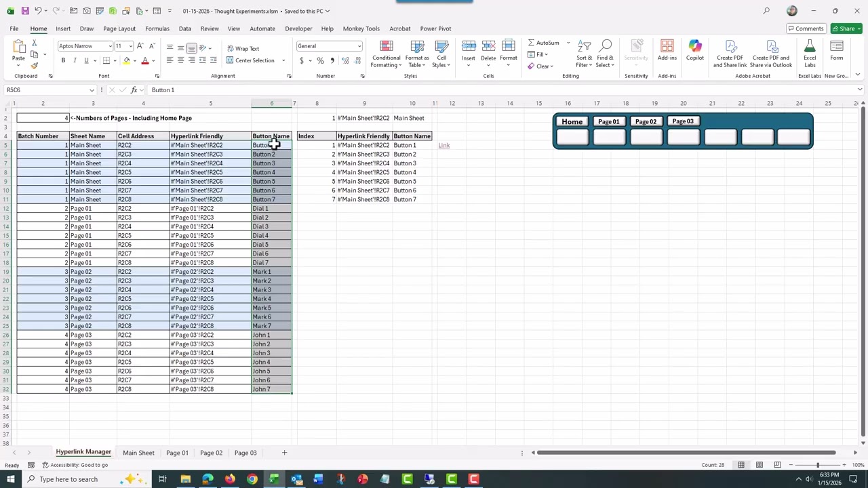
Task: Open Find & Select
Action: (x=606, y=54)
